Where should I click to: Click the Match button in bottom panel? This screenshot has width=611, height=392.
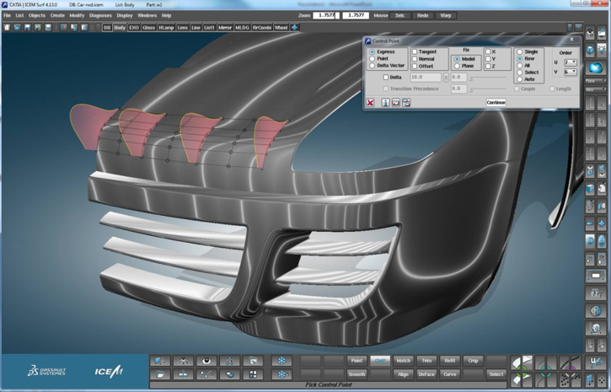[x=403, y=361]
